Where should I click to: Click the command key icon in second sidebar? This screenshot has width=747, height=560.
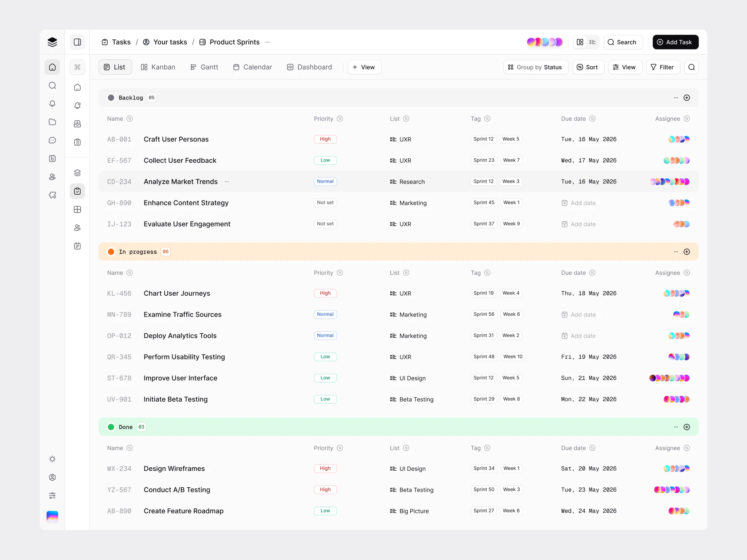click(77, 67)
